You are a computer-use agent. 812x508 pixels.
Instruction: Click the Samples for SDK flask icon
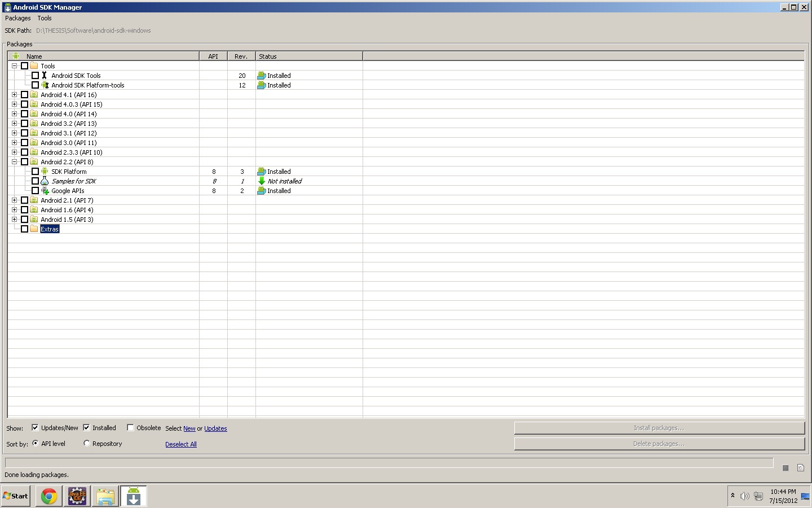point(45,181)
